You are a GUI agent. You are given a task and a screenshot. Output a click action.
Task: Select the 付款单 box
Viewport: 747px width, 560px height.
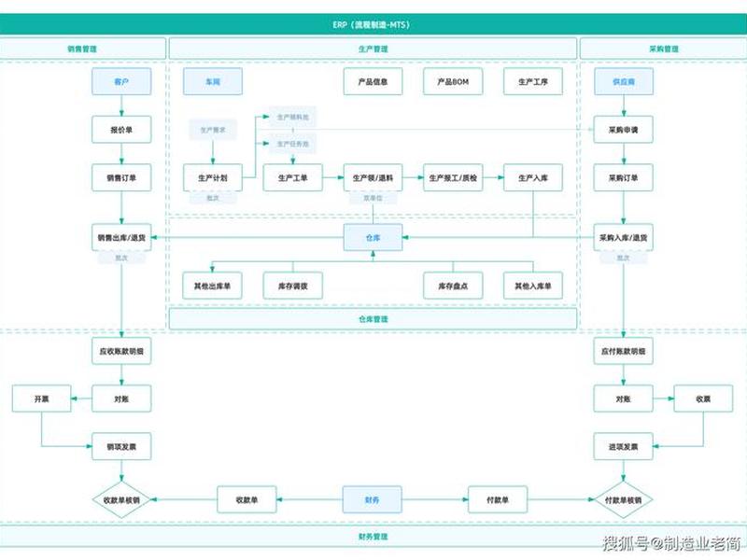[x=498, y=499]
